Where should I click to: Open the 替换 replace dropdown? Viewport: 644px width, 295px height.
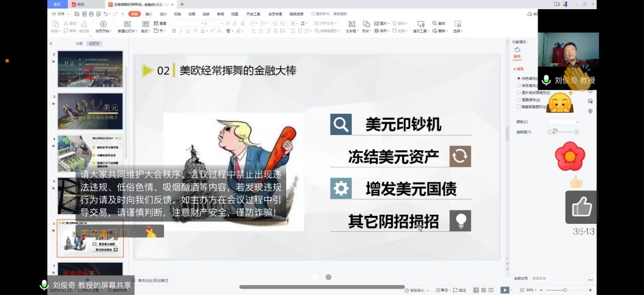point(439,31)
